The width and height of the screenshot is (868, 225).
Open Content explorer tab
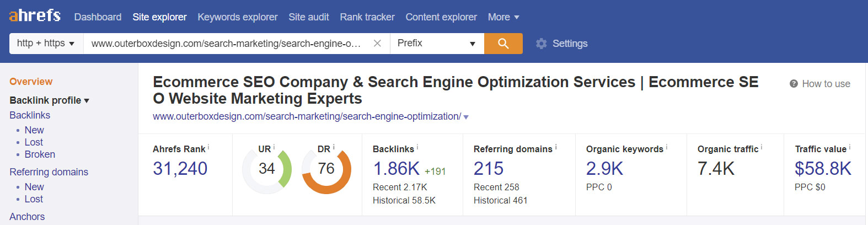(441, 17)
